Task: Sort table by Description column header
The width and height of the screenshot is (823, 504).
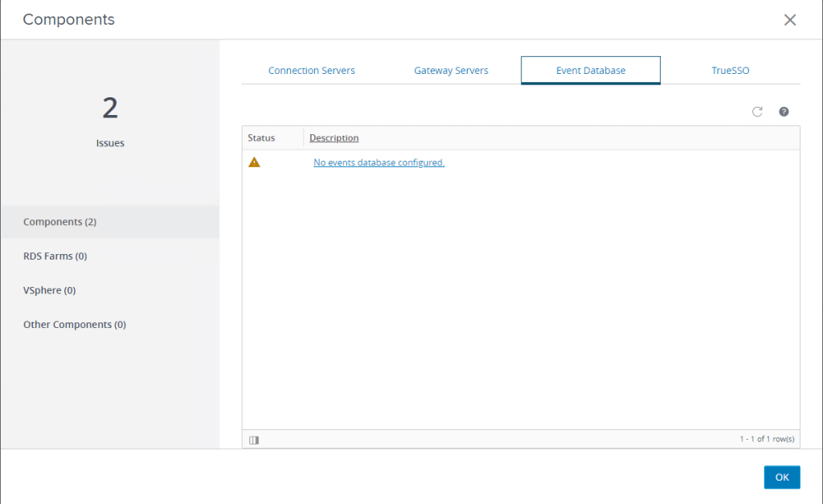Action: pos(334,138)
